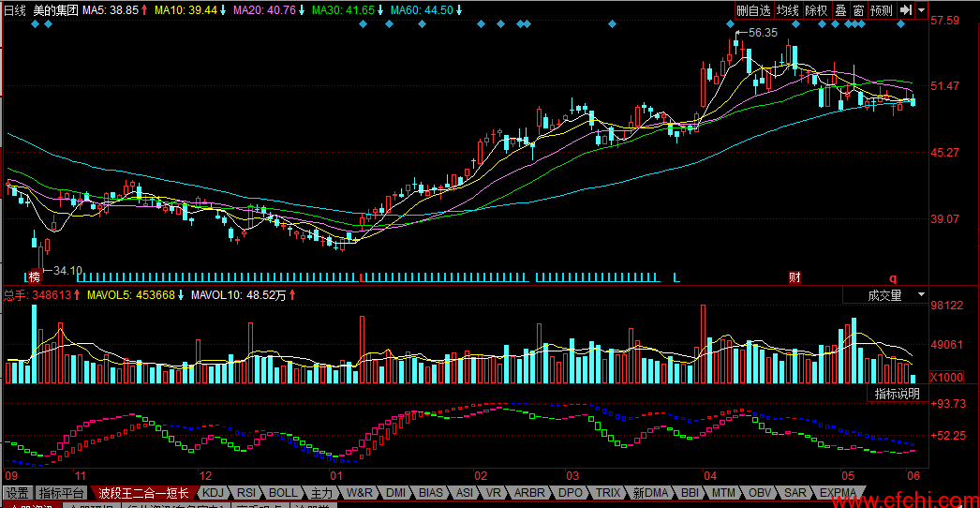Switch to the ASI indicator tab

tap(465, 492)
